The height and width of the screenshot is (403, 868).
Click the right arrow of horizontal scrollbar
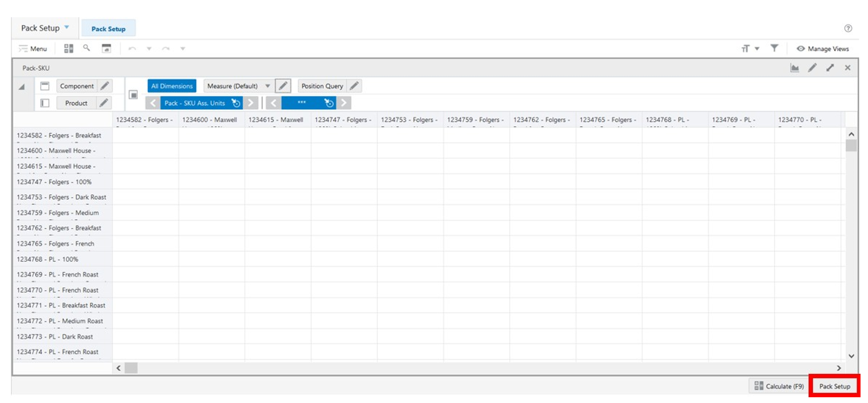[839, 368]
